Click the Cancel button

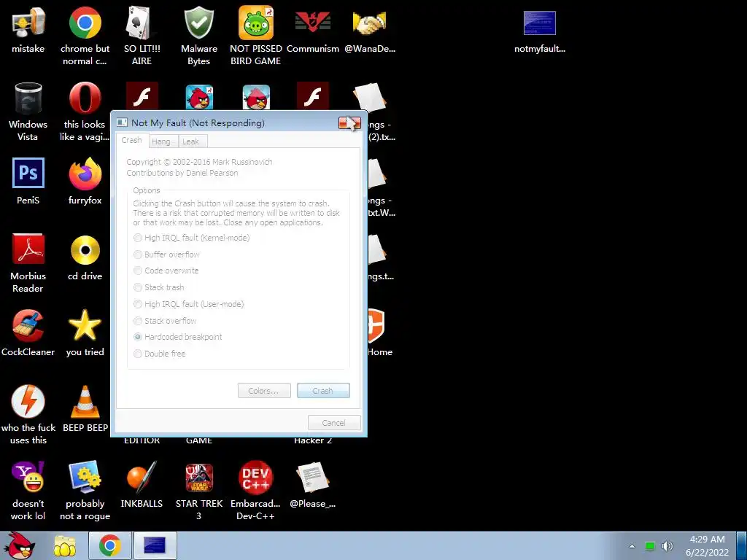334,422
